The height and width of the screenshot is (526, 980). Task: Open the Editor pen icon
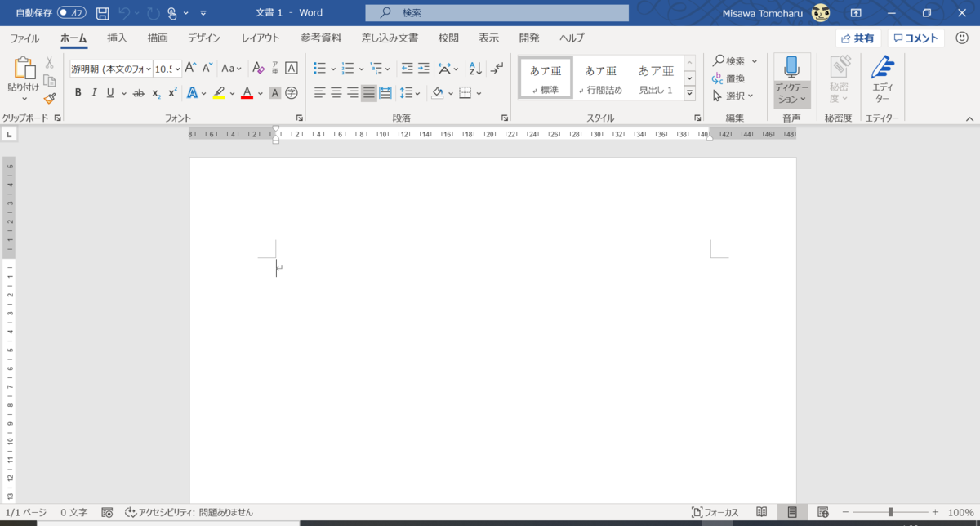[882, 69]
